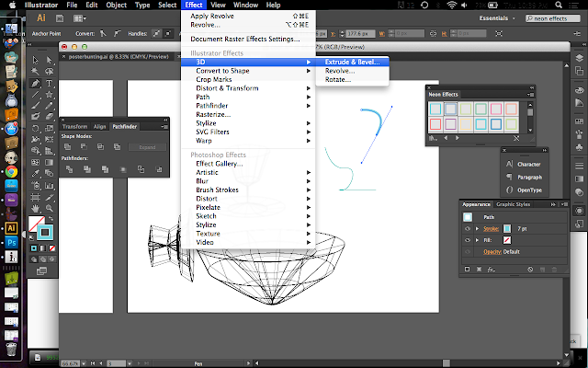Expand the Fill row triangle
Screen dimensions: 588x368
click(x=477, y=240)
